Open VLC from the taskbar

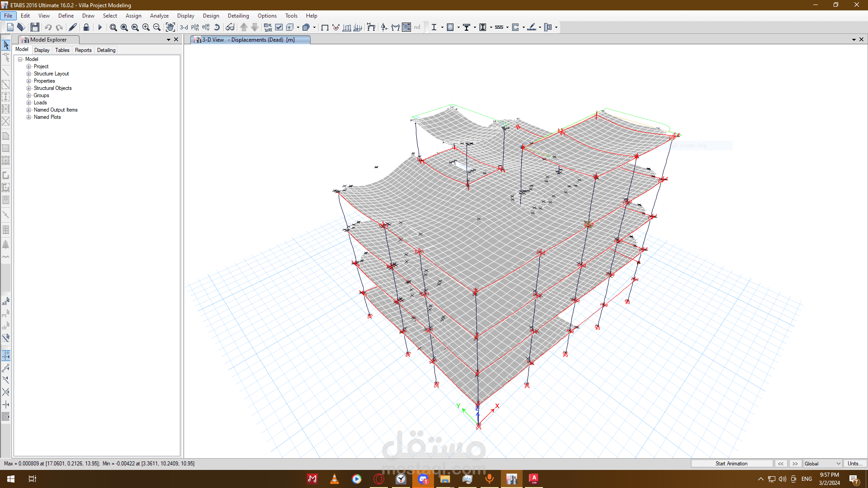(335, 479)
